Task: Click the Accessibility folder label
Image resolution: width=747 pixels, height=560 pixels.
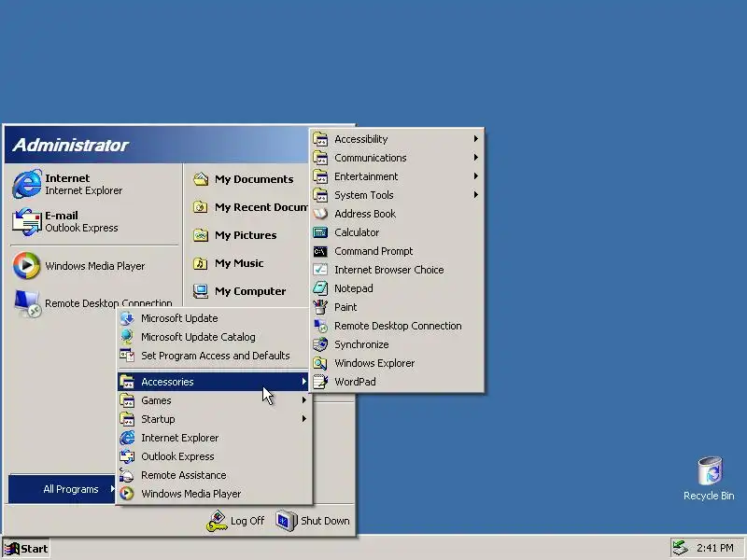Action: [360, 139]
